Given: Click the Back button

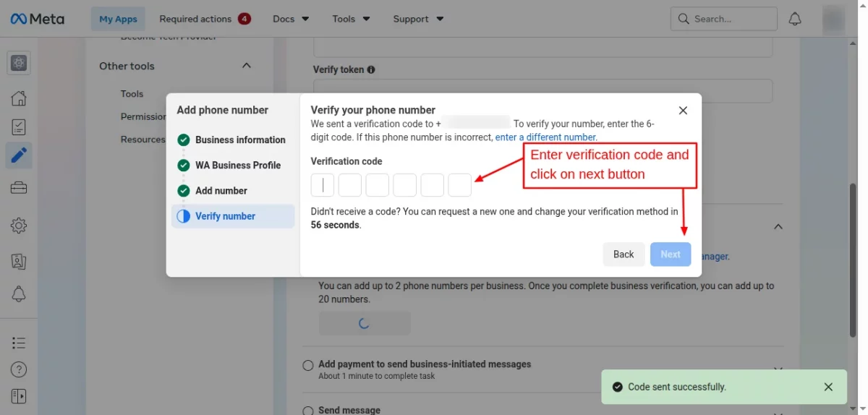Looking at the screenshot, I should (x=624, y=254).
